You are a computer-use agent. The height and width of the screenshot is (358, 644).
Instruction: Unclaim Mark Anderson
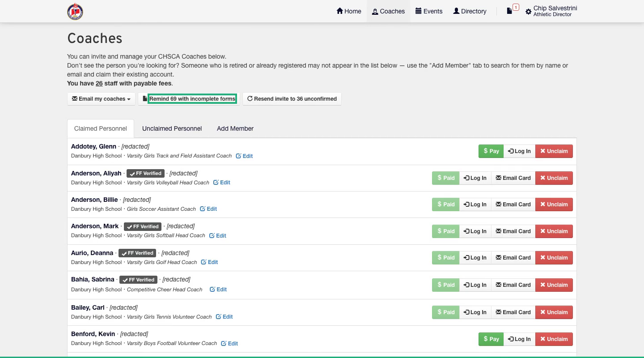pyautogui.click(x=554, y=231)
